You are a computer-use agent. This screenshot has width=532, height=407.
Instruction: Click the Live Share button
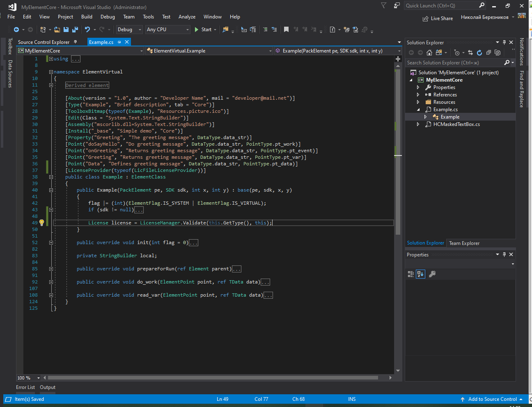tap(438, 18)
